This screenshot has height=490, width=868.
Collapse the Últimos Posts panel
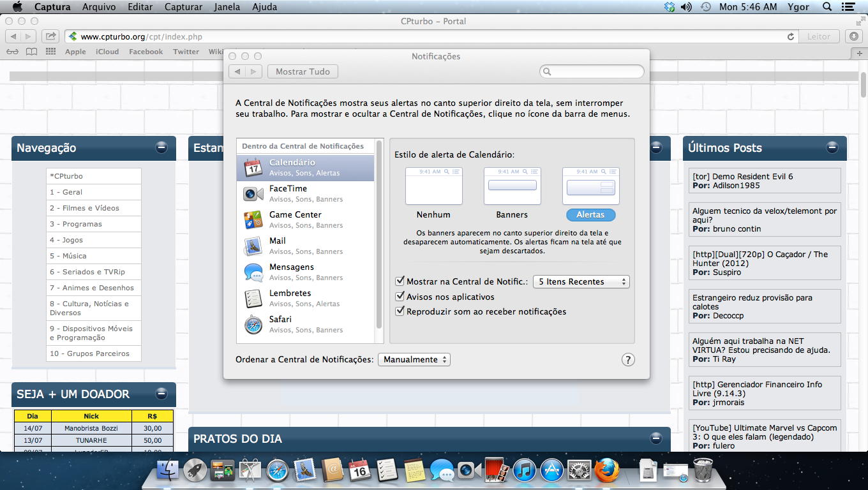832,148
